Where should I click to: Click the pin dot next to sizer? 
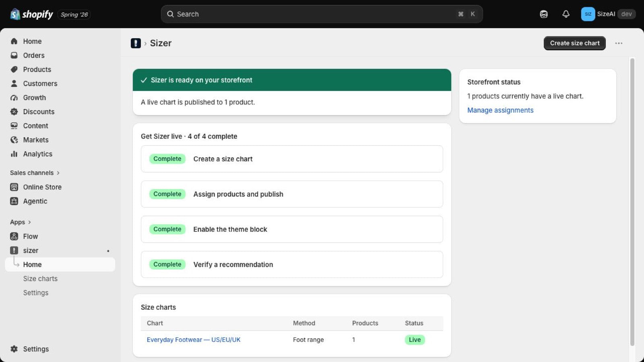(x=108, y=251)
